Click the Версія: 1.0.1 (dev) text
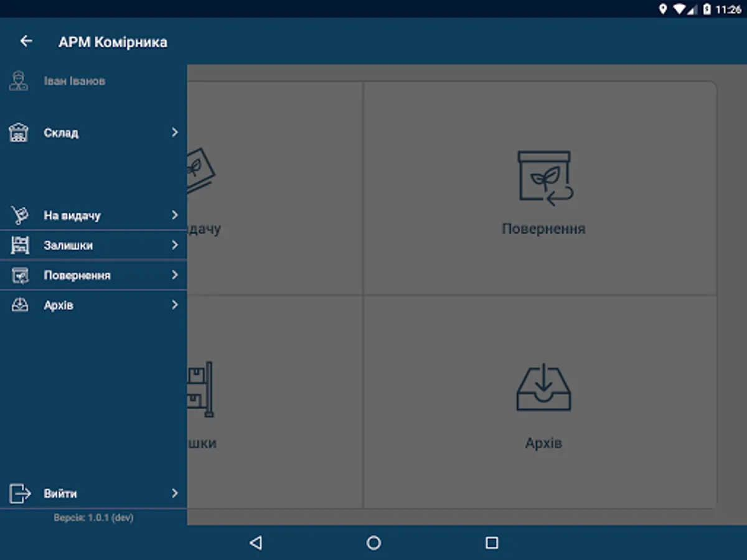Viewport: 747px width, 560px height. click(93, 518)
